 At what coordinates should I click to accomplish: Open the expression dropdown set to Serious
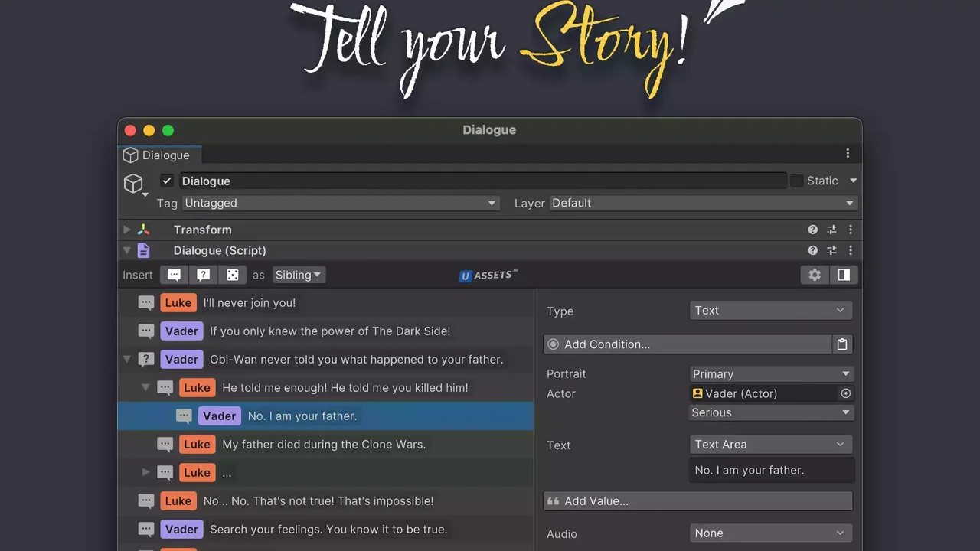(x=771, y=412)
